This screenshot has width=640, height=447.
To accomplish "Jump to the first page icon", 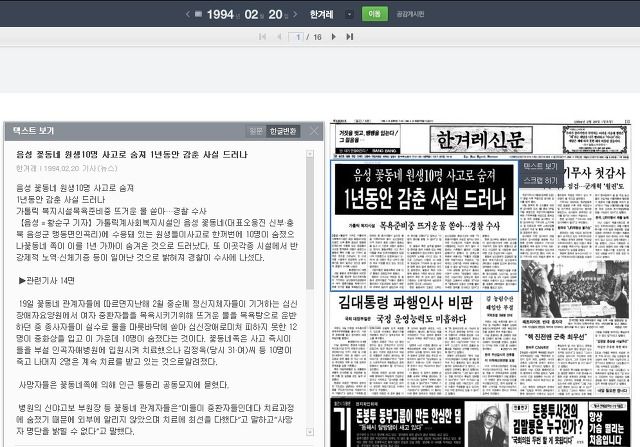I will tap(262, 37).
